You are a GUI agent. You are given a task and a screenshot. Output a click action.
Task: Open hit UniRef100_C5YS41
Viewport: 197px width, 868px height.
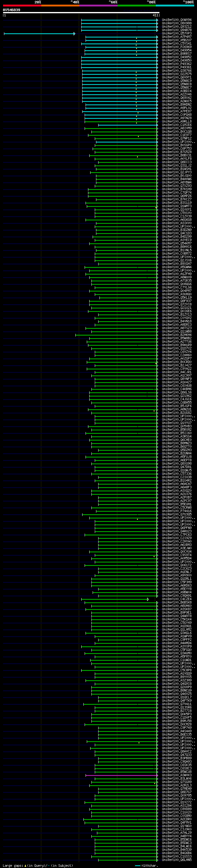coord(177,44)
